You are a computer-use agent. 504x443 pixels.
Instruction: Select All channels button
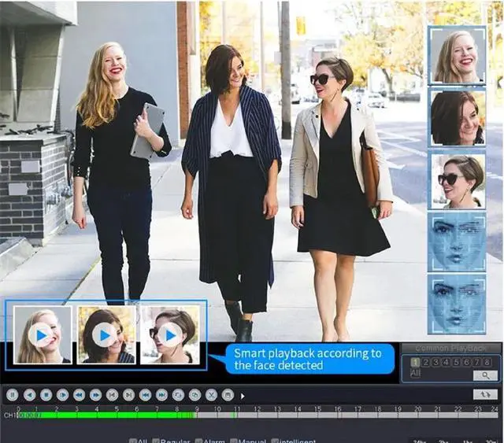(x=416, y=375)
